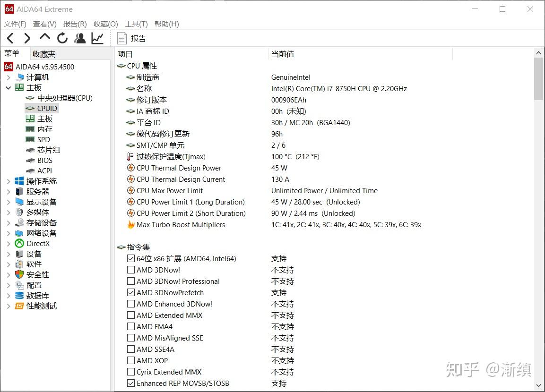Switch to the 收藏夹 tab
545x392 pixels.
coord(43,53)
